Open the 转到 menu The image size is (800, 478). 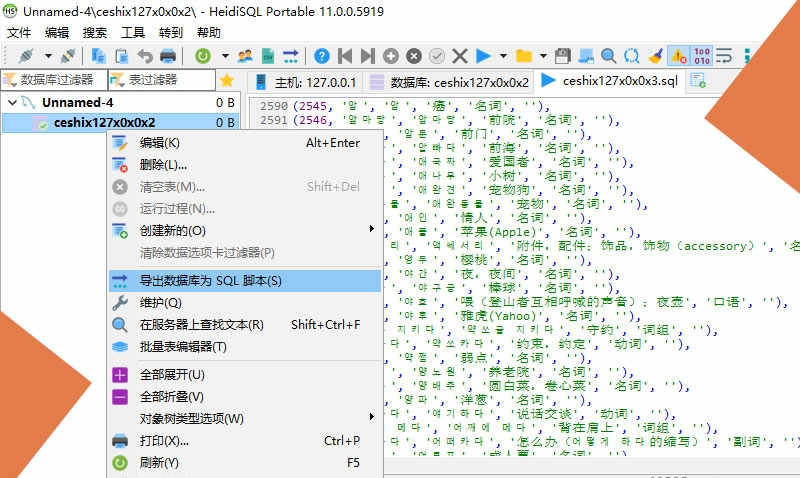pyautogui.click(x=170, y=33)
